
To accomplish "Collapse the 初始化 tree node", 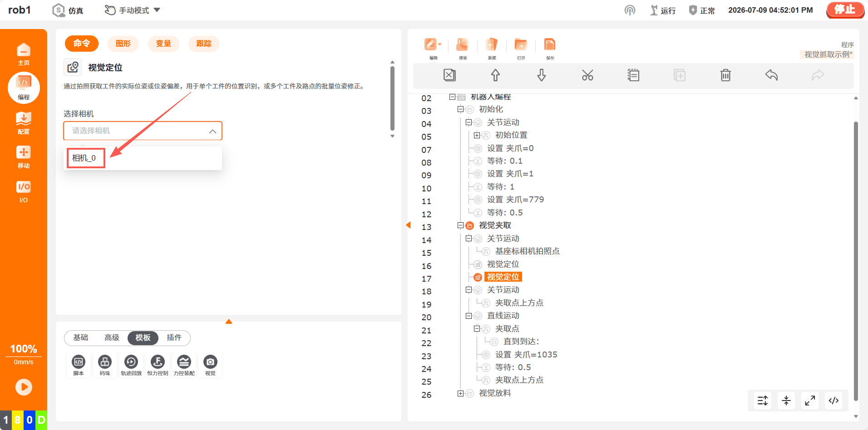I will pos(460,109).
